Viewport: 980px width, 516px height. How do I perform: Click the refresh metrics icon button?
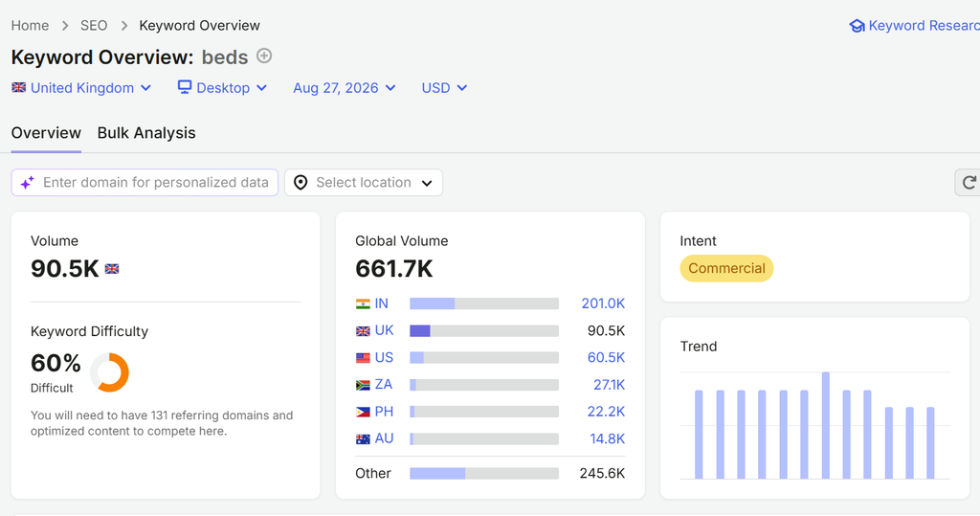(x=969, y=183)
